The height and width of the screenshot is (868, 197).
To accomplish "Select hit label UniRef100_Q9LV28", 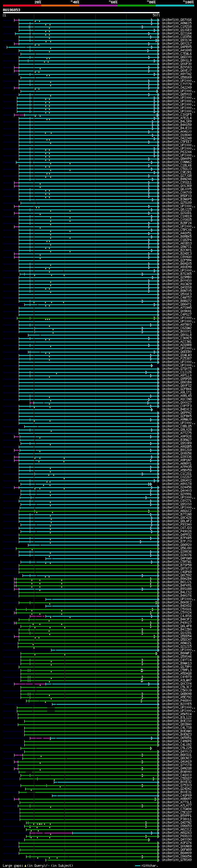I will click(x=177, y=430).
